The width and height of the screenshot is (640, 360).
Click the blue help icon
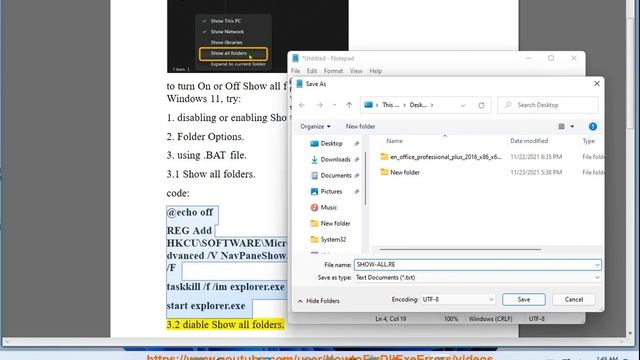point(593,127)
